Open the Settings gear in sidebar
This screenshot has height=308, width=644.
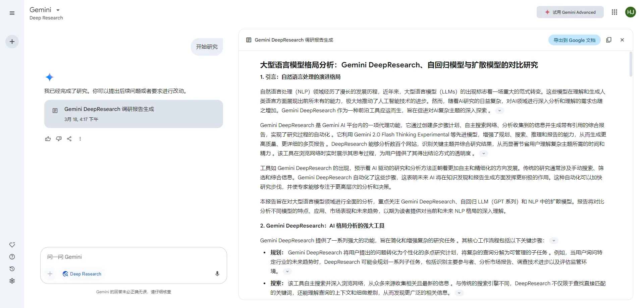pos(12,281)
